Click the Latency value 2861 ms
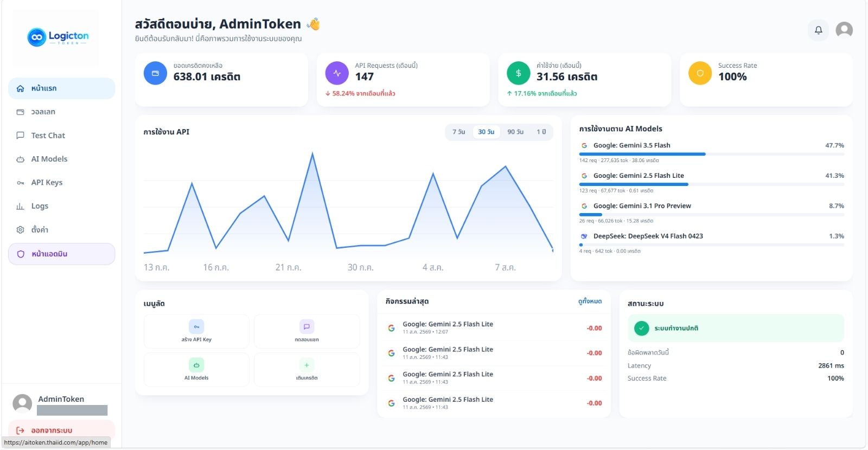This screenshot has height=450, width=868. point(831,366)
